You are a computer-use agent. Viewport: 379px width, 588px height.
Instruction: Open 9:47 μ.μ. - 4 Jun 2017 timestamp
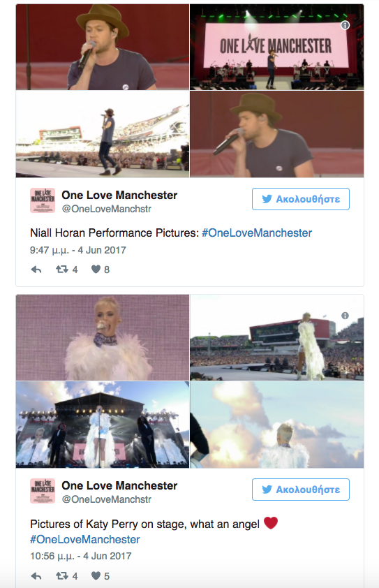click(78, 250)
